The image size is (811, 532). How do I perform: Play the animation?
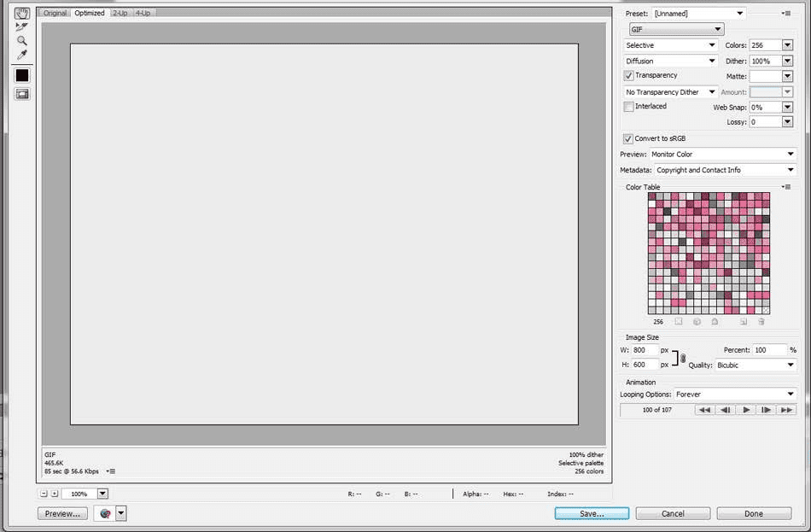click(746, 410)
